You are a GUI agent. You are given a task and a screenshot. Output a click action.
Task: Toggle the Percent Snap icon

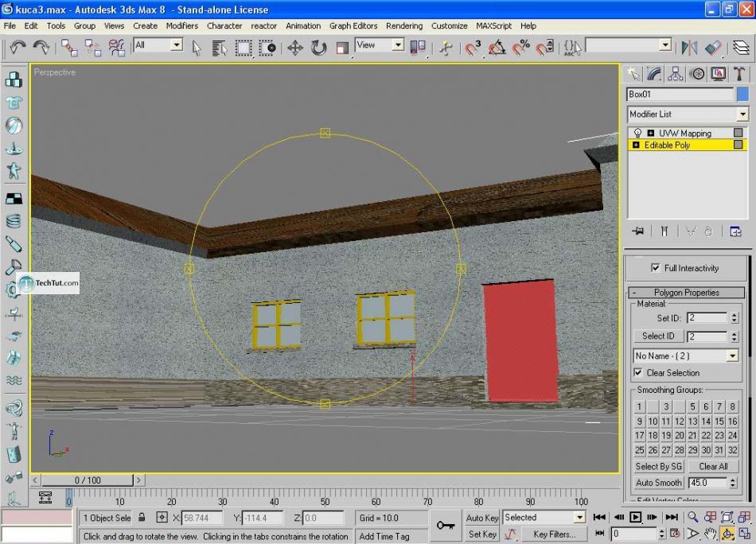pyautogui.click(x=521, y=48)
